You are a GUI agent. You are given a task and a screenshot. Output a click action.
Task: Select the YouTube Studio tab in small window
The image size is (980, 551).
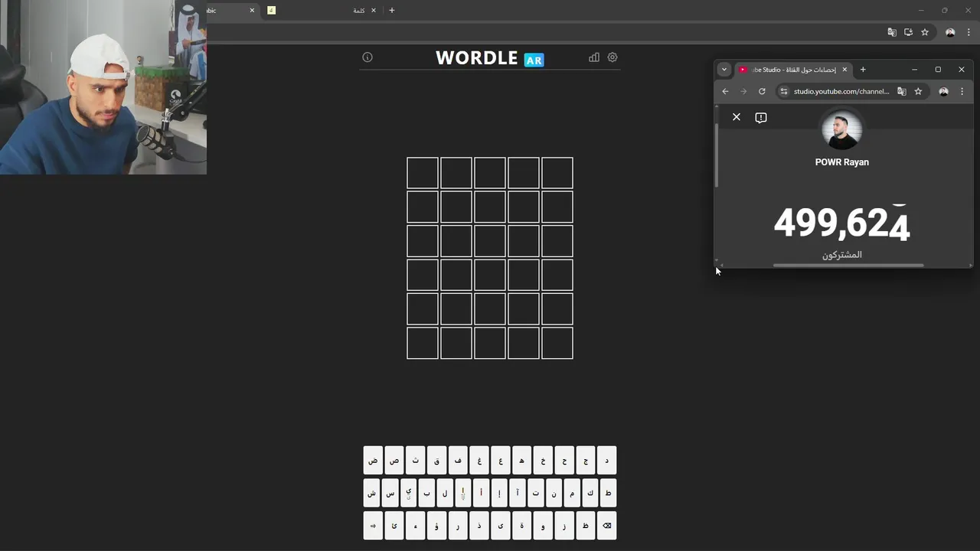click(x=792, y=70)
